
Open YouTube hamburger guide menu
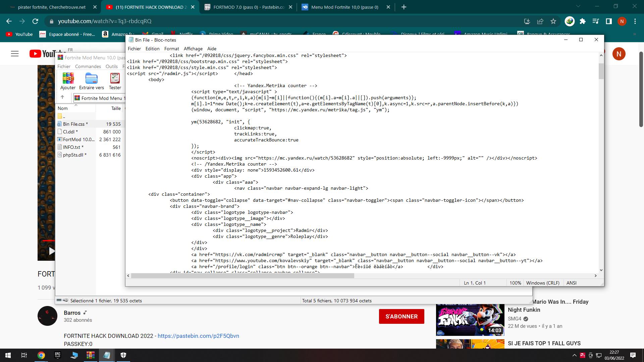tap(15, 54)
